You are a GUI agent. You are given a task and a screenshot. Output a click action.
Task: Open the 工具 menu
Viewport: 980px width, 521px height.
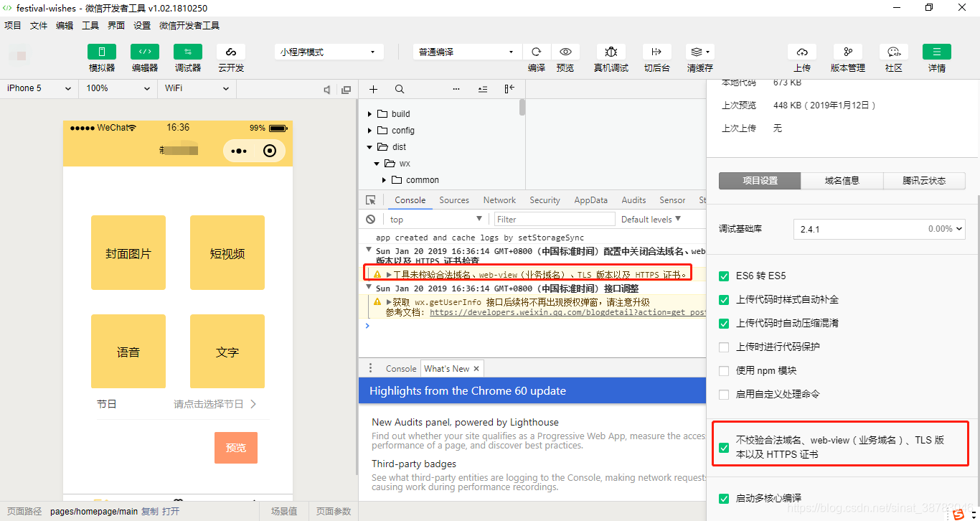pos(90,25)
